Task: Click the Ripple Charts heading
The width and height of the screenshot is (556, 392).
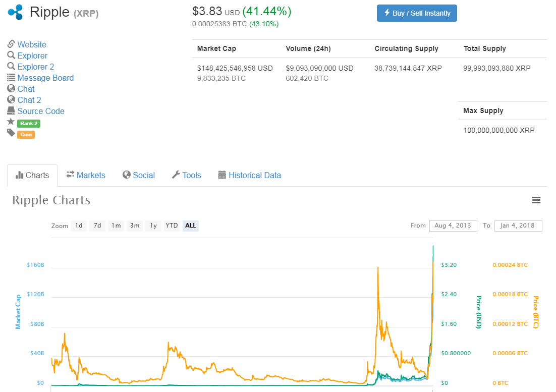Action: 51,200
